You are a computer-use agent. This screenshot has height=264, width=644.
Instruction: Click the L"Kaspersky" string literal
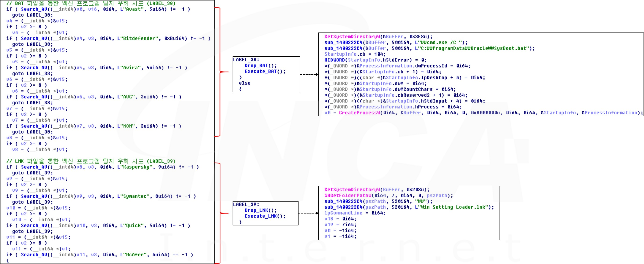click(135, 167)
